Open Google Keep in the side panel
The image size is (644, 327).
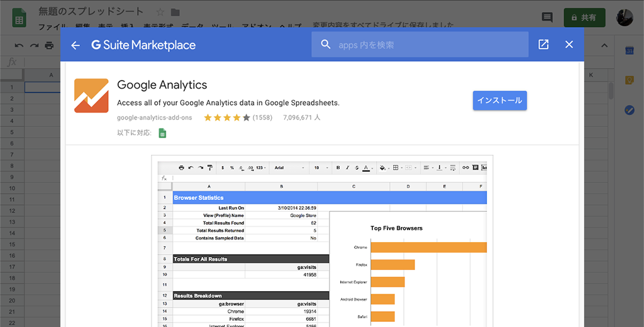(629, 80)
